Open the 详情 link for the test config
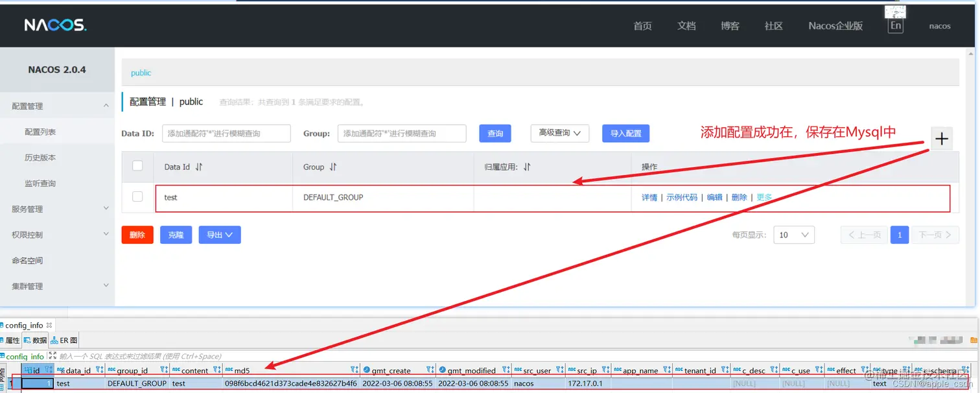 [x=649, y=197]
